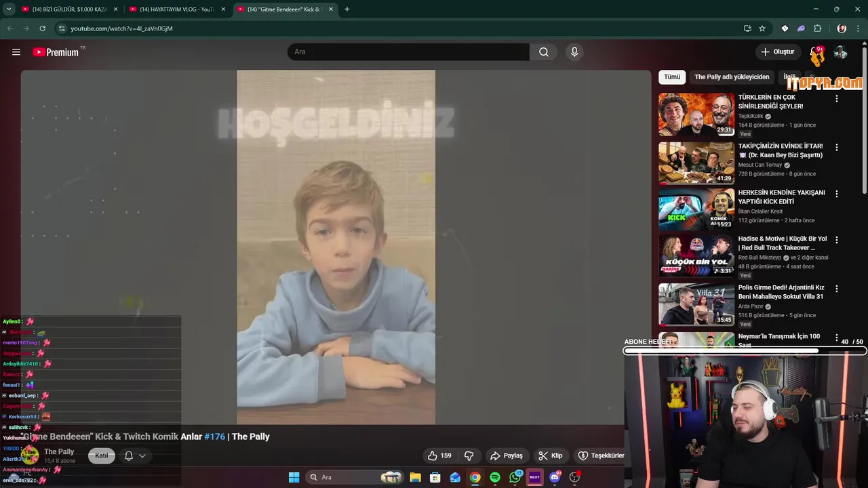
Task: Open NEXT app from taskbar
Action: [535, 477]
